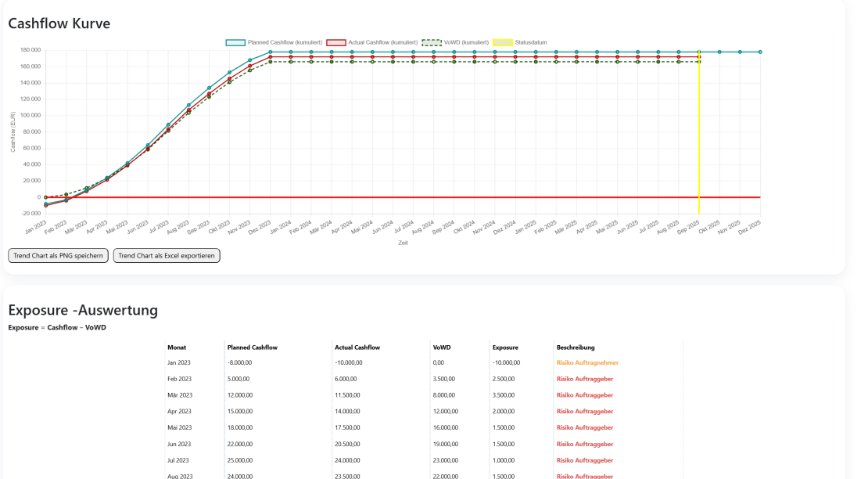Click Risiko Auftraggeber in the Feb 2023 row

[584, 379]
